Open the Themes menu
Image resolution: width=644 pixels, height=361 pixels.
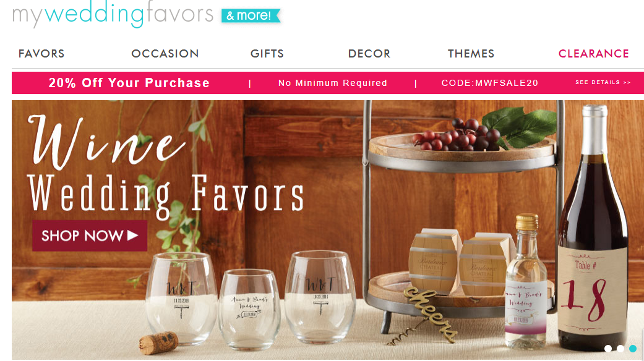pos(471,54)
